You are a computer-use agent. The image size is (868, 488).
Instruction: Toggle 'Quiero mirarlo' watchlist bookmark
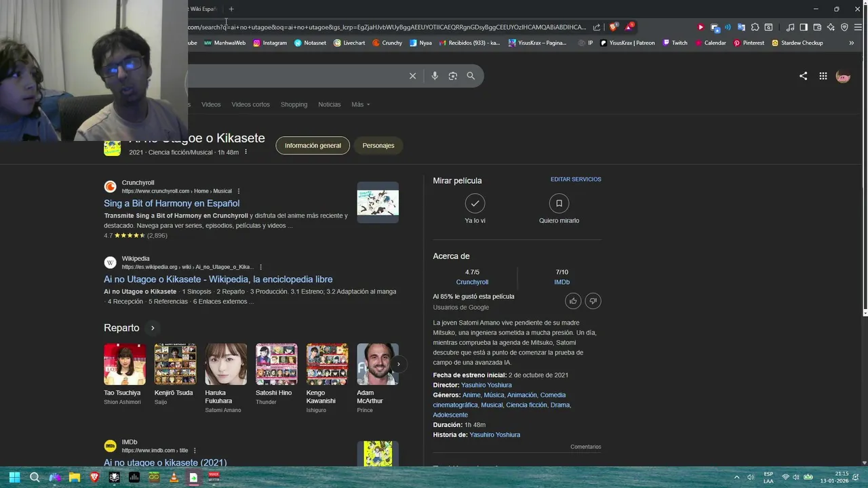(559, 203)
